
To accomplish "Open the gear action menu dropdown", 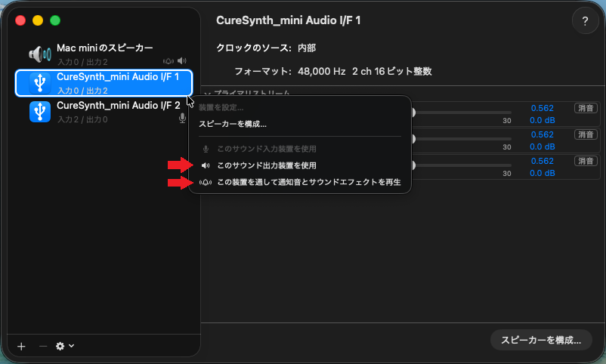I will [x=65, y=346].
